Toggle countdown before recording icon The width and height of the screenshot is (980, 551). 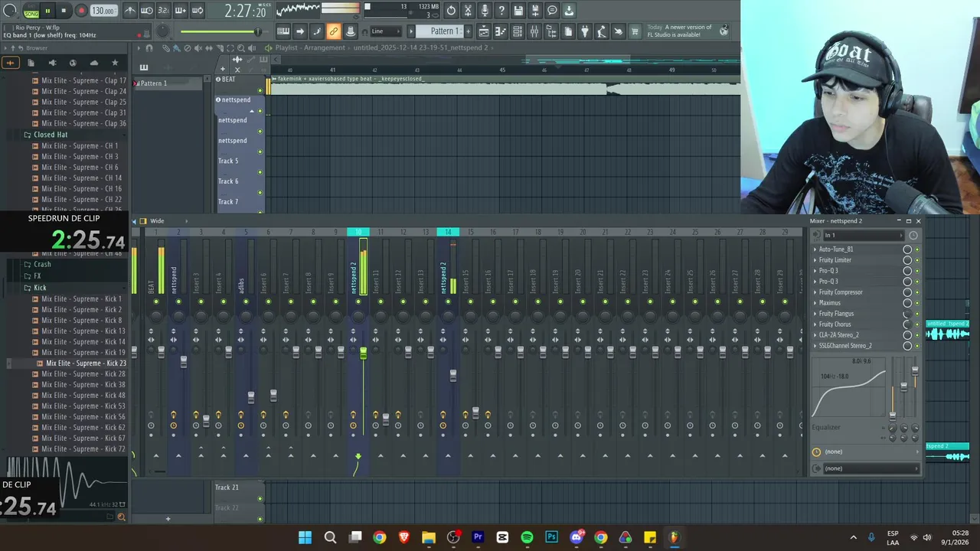pyautogui.click(x=163, y=11)
